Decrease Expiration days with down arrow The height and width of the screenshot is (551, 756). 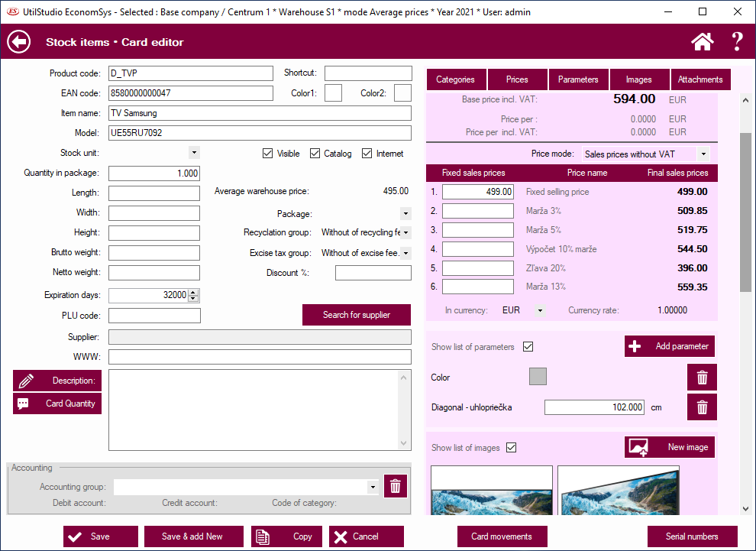193,298
